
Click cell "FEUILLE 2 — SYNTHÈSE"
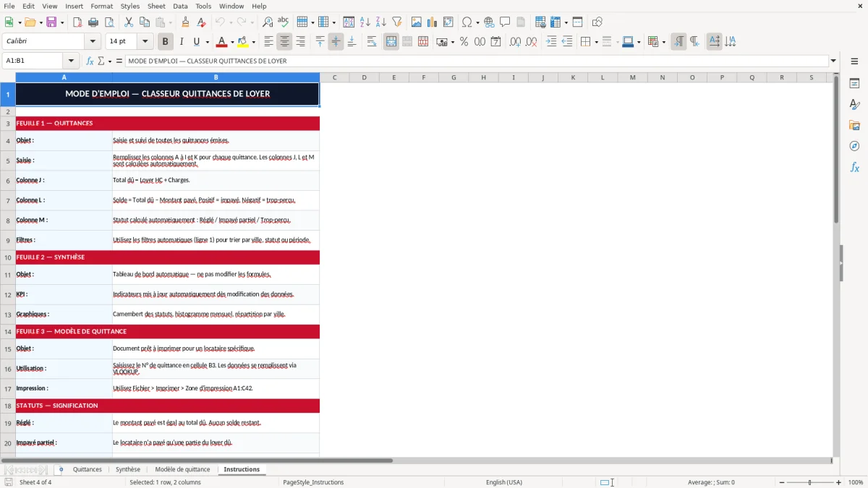[168, 257]
